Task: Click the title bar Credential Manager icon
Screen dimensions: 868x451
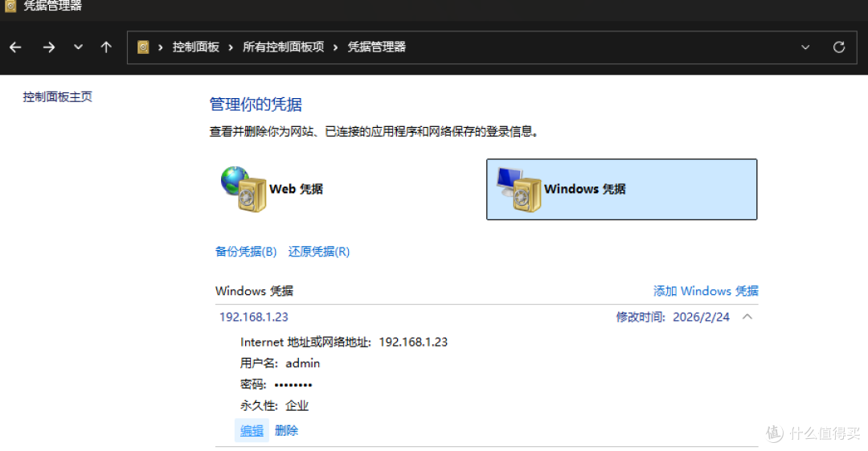Action: tap(10, 6)
